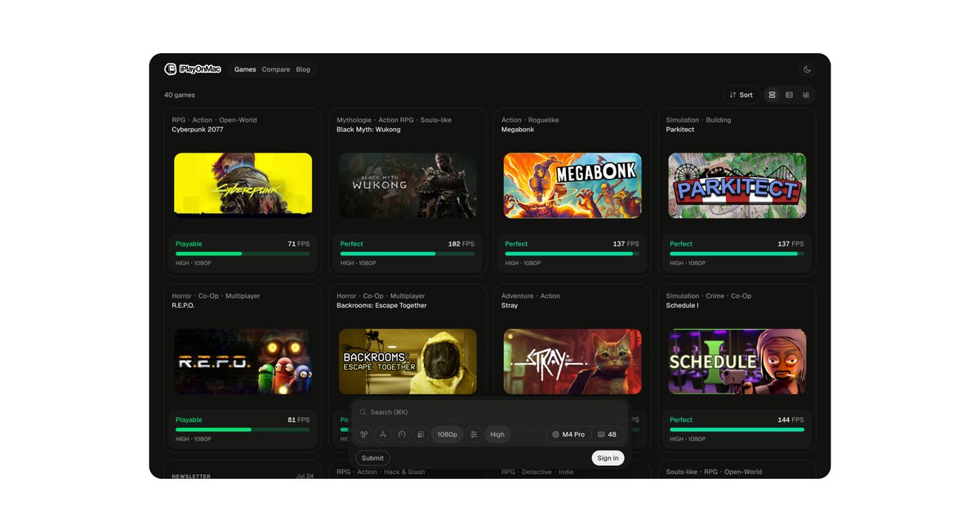Viewport: 980px width, 532px height.
Task: Click 'HIGH · 1080P' under Megabonk
Action: [x=523, y=264]
